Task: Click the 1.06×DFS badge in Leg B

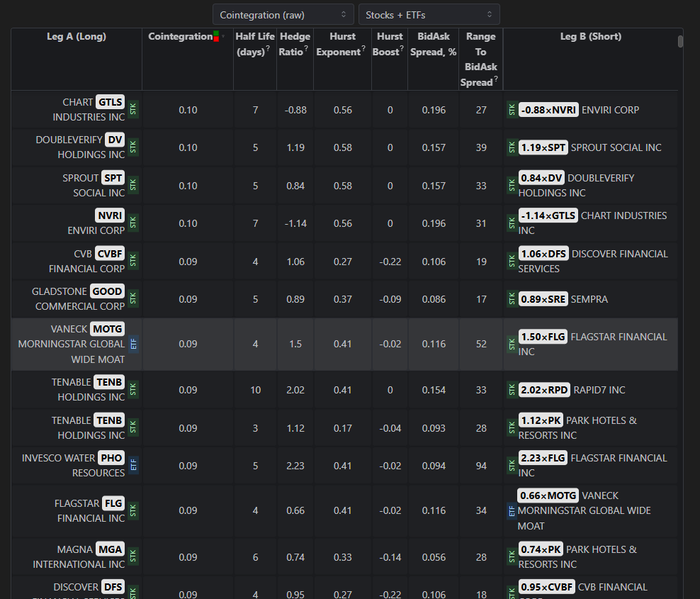Action: click(543, 254)
